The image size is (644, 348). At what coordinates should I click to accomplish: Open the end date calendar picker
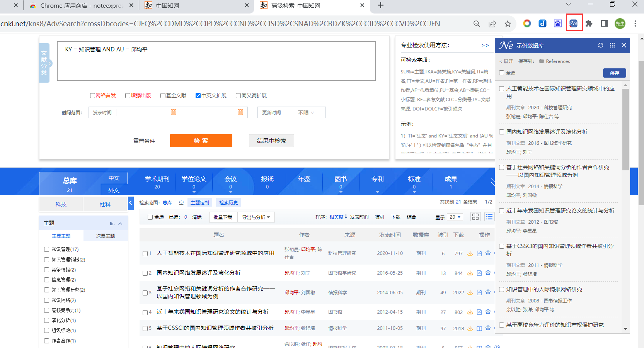(240, 112)
